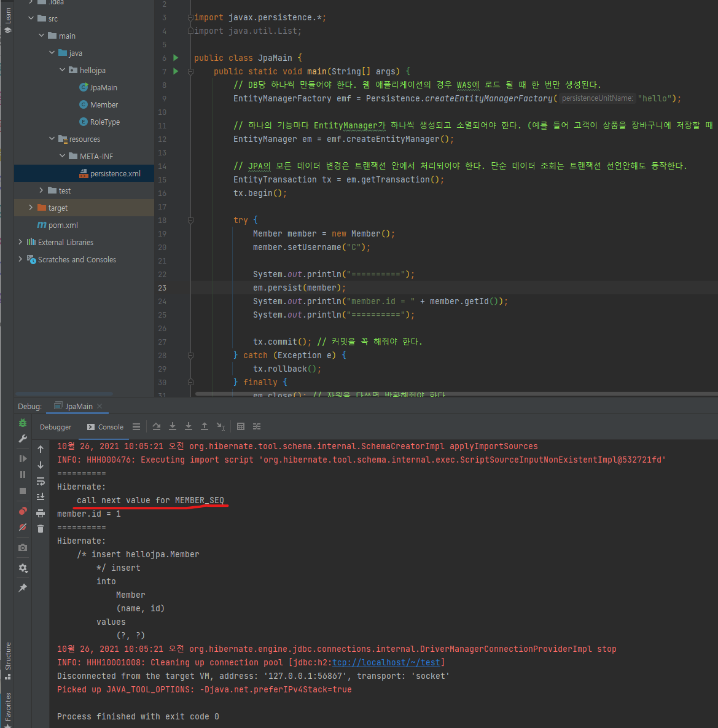The width and height of the screenshot is (718, 728).
Task: Open the Structure tool window
Action: 8,660
